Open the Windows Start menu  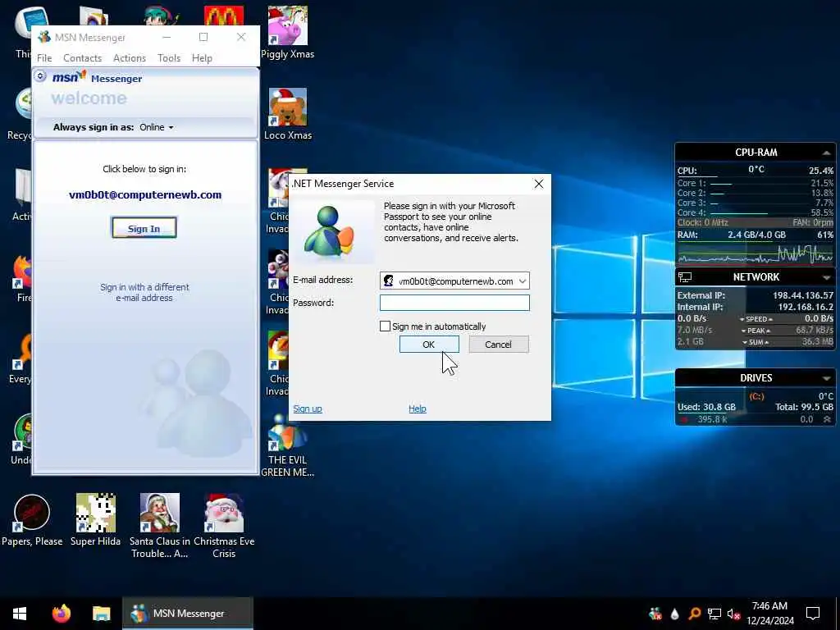20,614
